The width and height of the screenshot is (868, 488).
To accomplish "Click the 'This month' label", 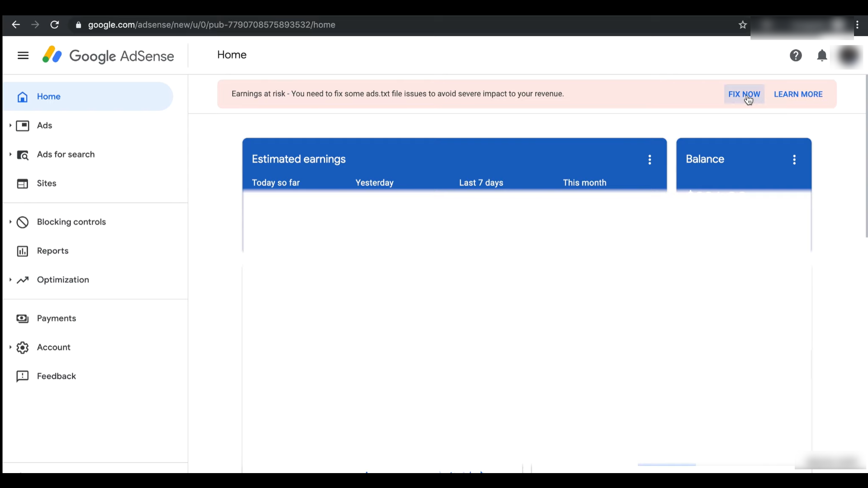I will click(x=585, y=183).
